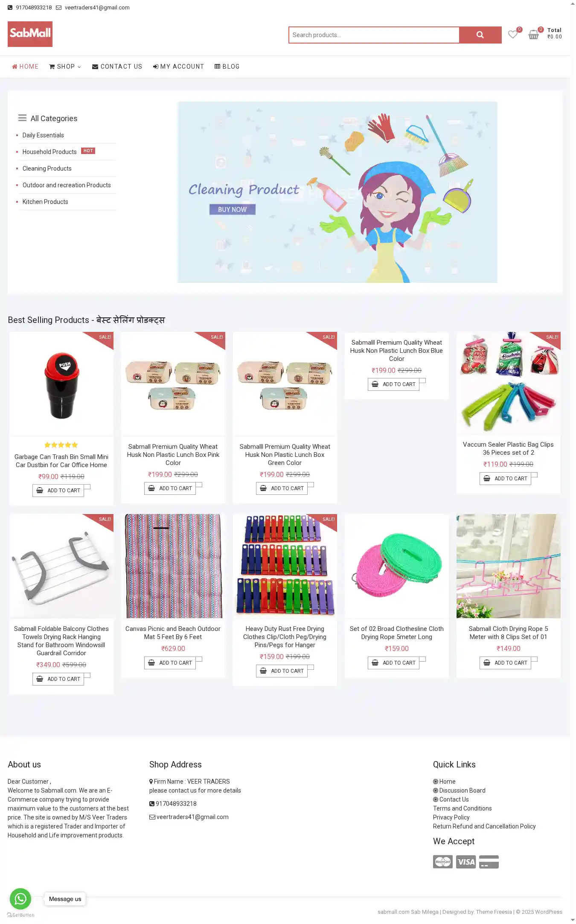Click the Visa payment icon

pos(466,862)
